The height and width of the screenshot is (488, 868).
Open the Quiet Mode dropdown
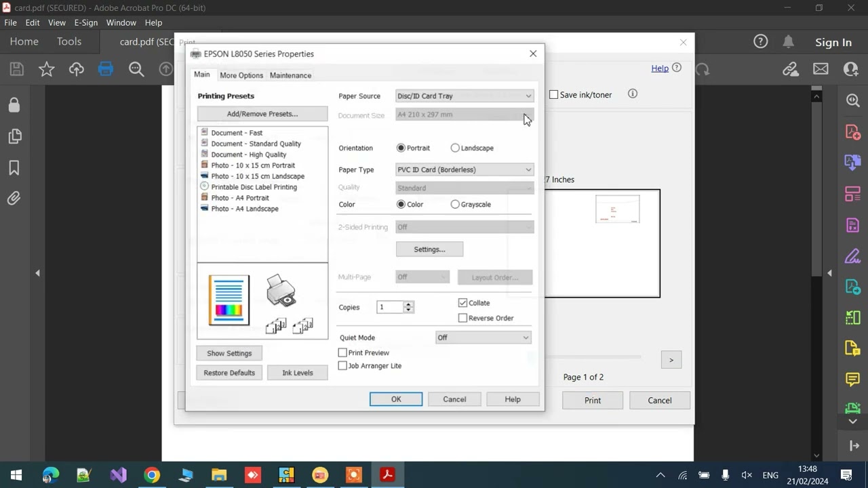pyautogui.click(x=484, y=338)
